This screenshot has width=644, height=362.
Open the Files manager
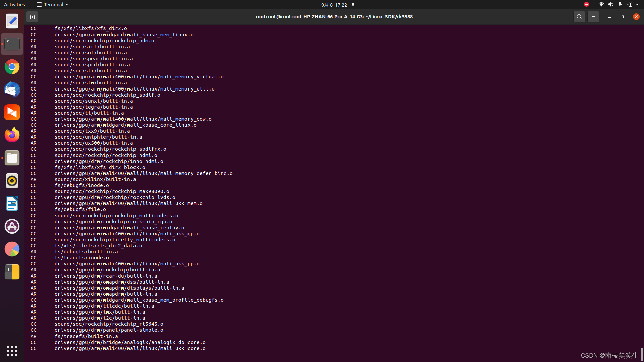coord(12,158)
